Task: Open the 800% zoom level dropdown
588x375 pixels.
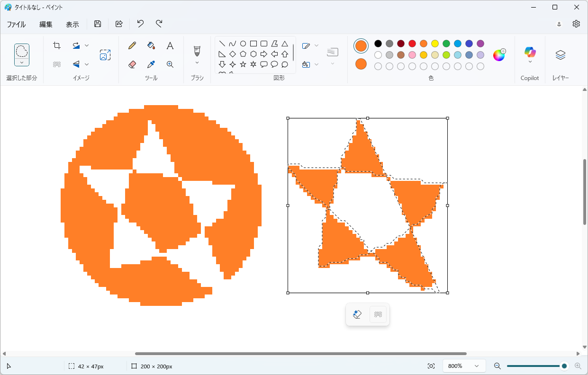Action: [x=464, y=366]
